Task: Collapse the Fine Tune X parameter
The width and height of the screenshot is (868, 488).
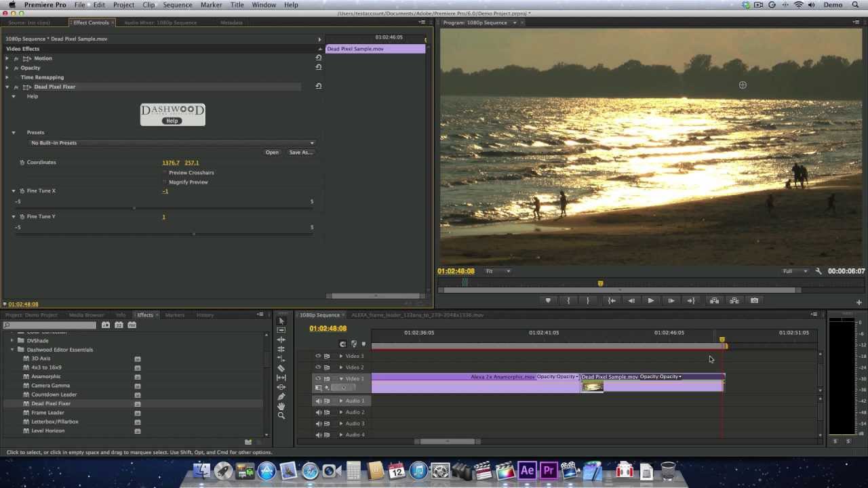Action: (x=14, y=191)
